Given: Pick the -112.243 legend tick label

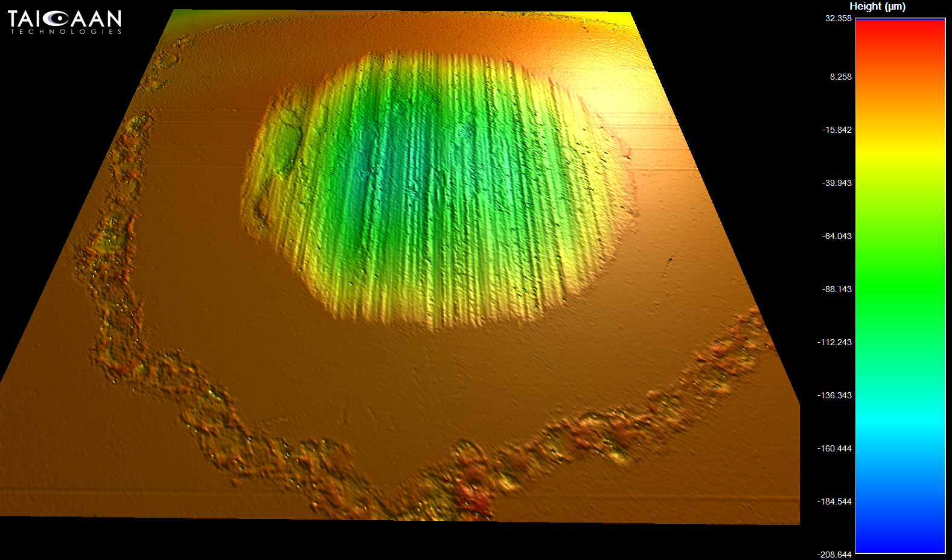Looking at the screenshot, I should 834,342.
